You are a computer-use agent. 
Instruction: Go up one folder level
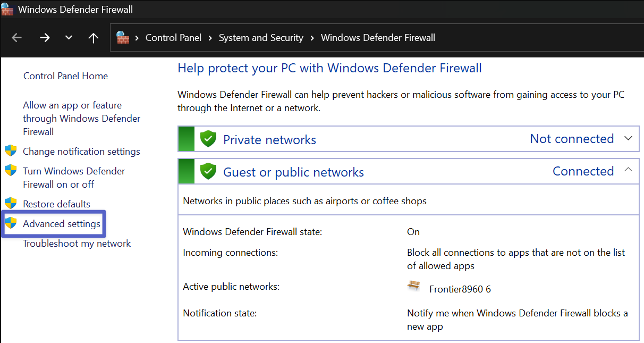point(94,38)
